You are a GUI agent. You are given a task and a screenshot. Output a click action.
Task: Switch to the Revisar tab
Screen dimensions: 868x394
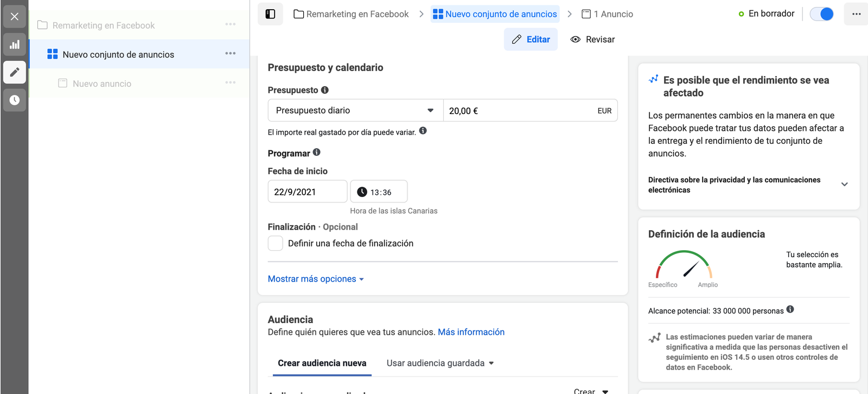coord(592,40)
